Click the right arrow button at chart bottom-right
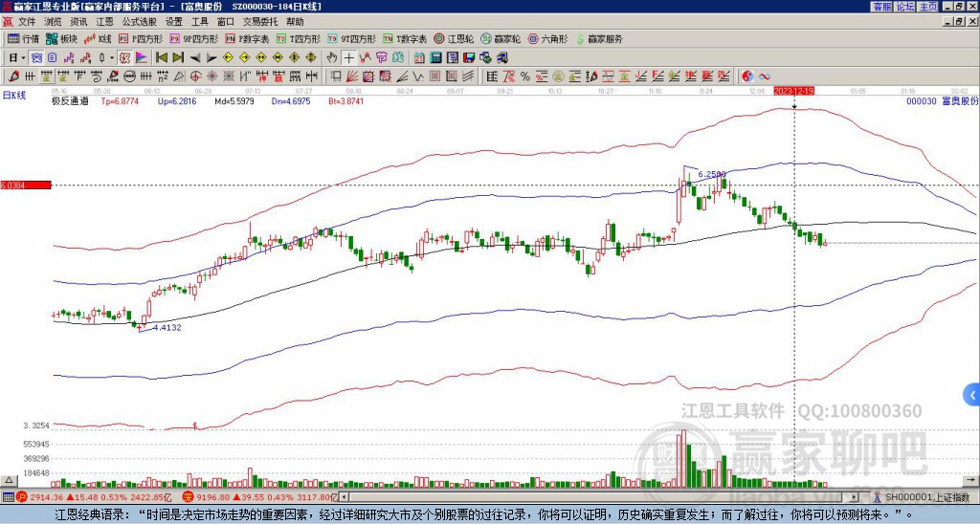 [x=972, y=480]
